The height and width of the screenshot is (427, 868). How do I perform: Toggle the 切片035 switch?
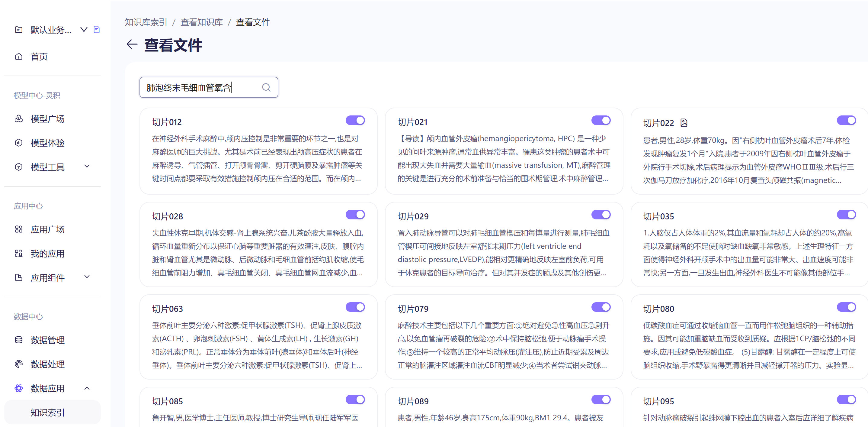pos(846,215)
